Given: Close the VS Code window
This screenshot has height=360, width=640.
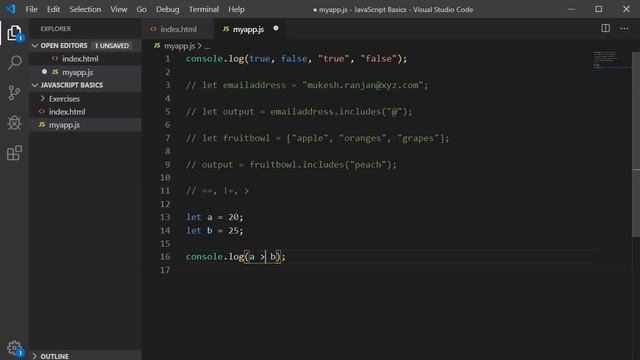Looking at the screenshot, I should click(x=626, y=9).
